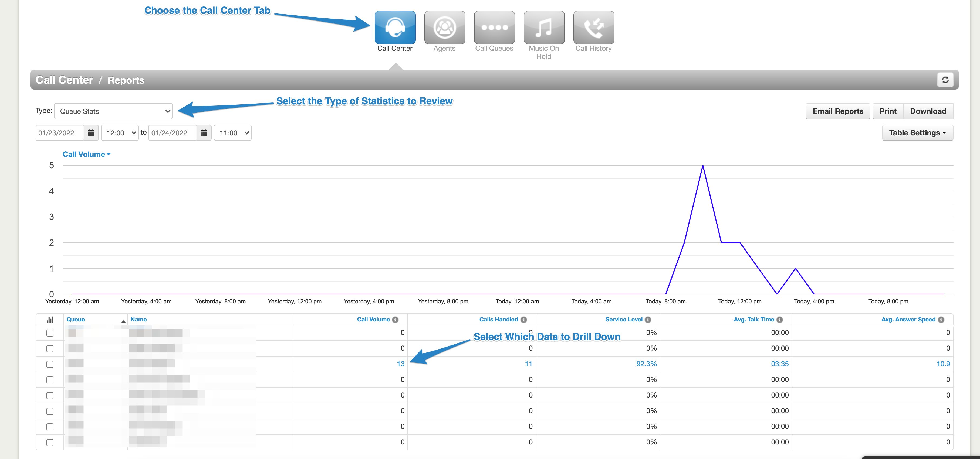The height and width of the screenshot is (459, 980).
Task: Check the last queue row checkbox
Action: (x=50, y=442)
